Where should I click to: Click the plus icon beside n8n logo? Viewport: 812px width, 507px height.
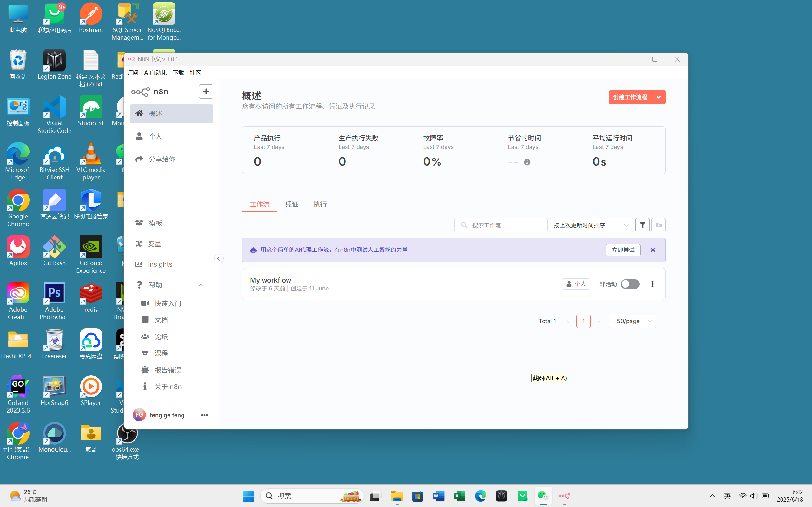tap(206, 91)
